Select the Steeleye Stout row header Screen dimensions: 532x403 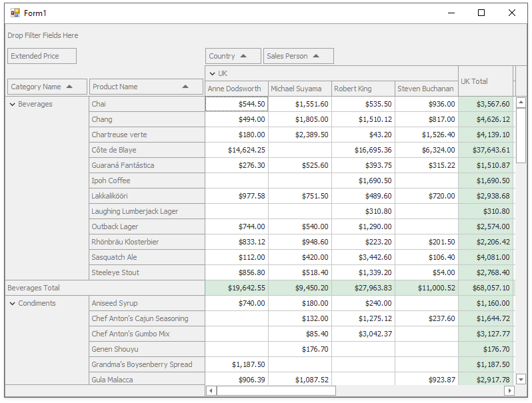click(x=147, y=272)
